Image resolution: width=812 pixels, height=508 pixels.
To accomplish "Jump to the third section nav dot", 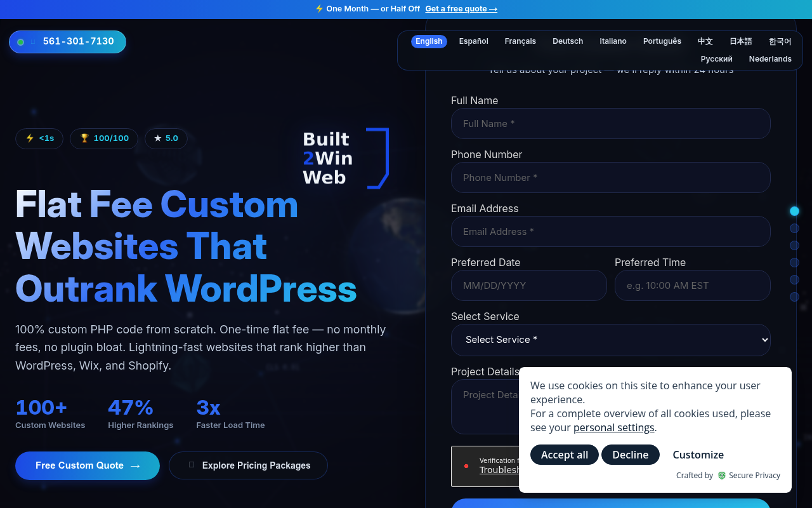I will [794, 245].
